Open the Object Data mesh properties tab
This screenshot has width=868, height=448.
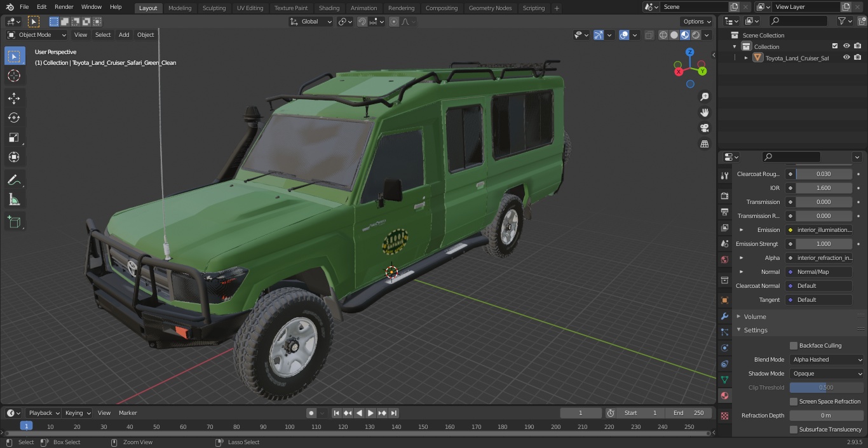click(x=724, y=379)
